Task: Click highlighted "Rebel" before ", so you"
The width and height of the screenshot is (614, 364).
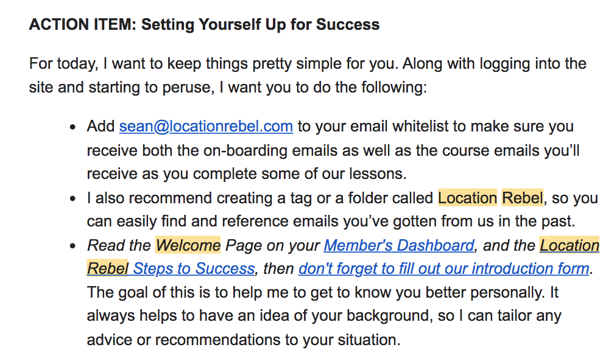Action: point(522,198)
